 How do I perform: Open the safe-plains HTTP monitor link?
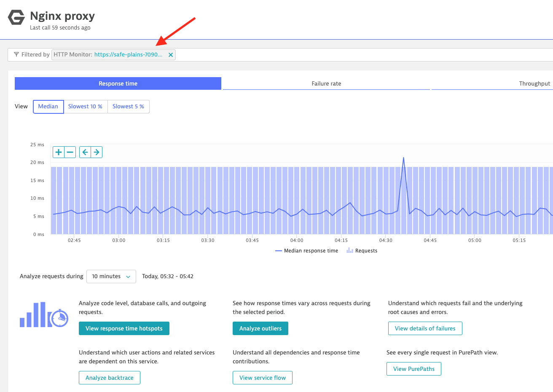tap(128, 54)
